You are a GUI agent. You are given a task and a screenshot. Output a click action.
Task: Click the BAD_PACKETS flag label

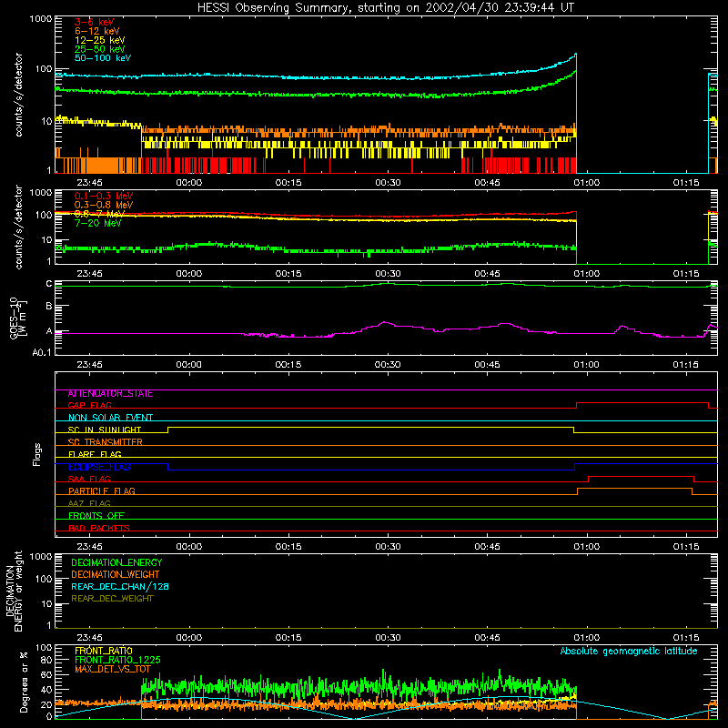coord(99,528)
